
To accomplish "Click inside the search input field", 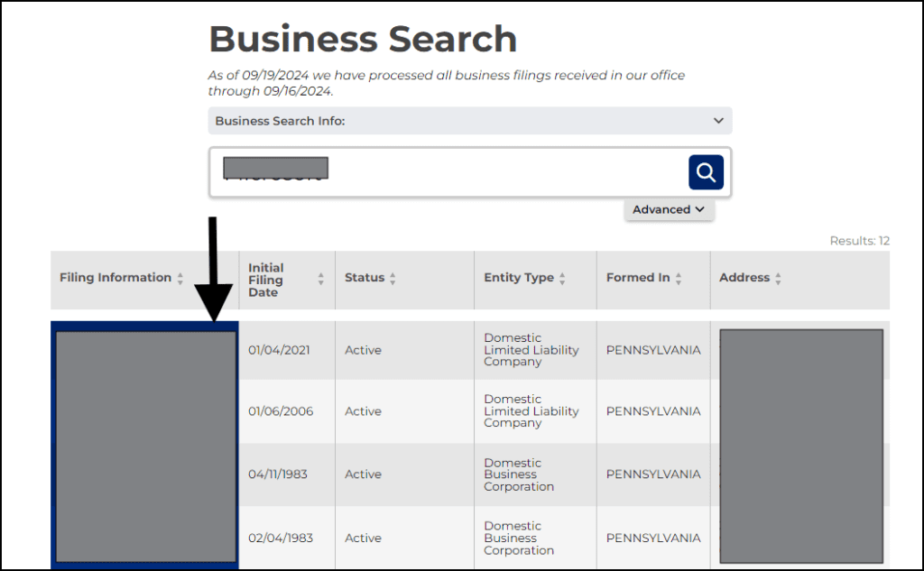I will pos(451,171).
